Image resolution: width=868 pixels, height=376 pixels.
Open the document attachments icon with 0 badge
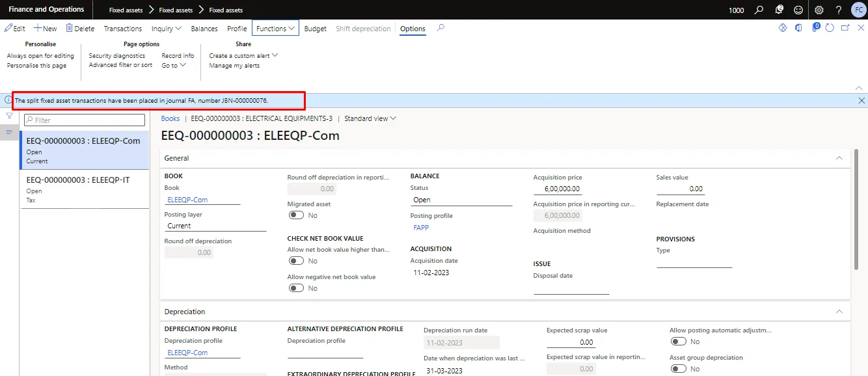coord(815,28)
